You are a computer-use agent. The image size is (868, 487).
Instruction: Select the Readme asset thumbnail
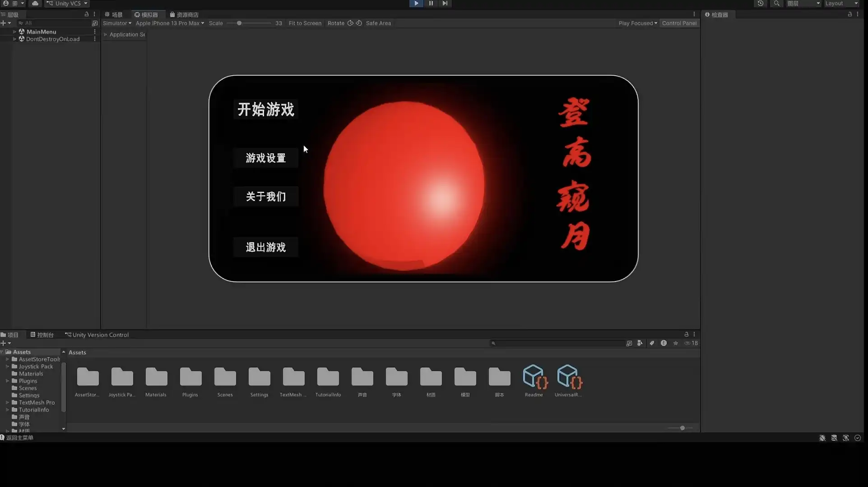click(534, 381)
